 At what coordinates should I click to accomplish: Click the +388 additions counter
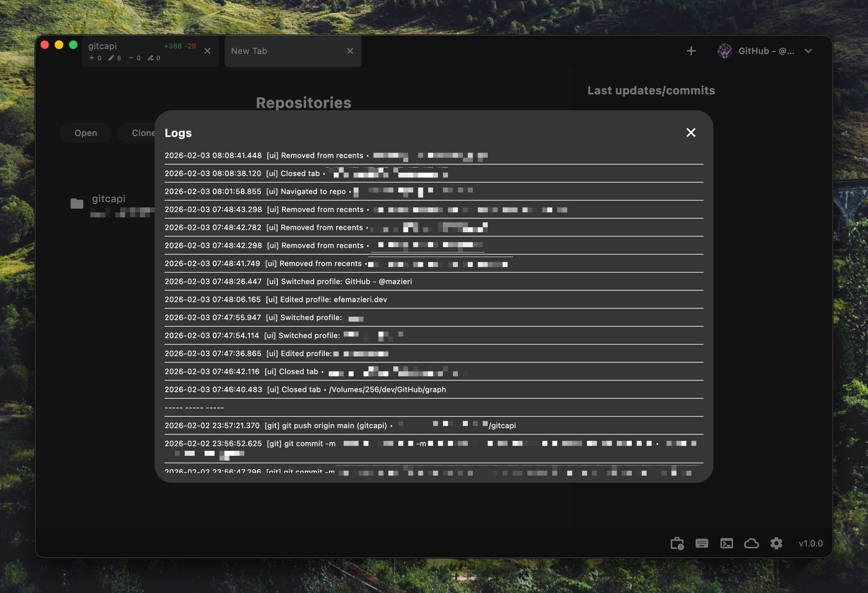173,46
